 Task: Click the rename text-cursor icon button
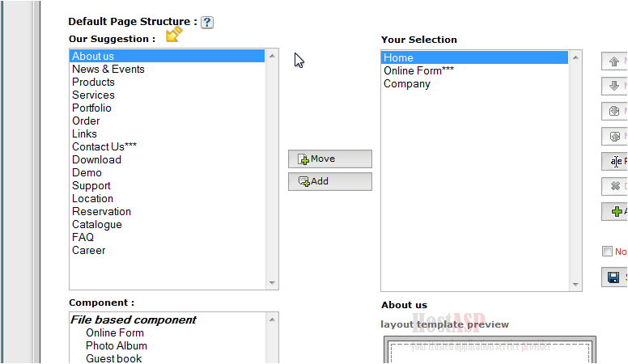614,162
